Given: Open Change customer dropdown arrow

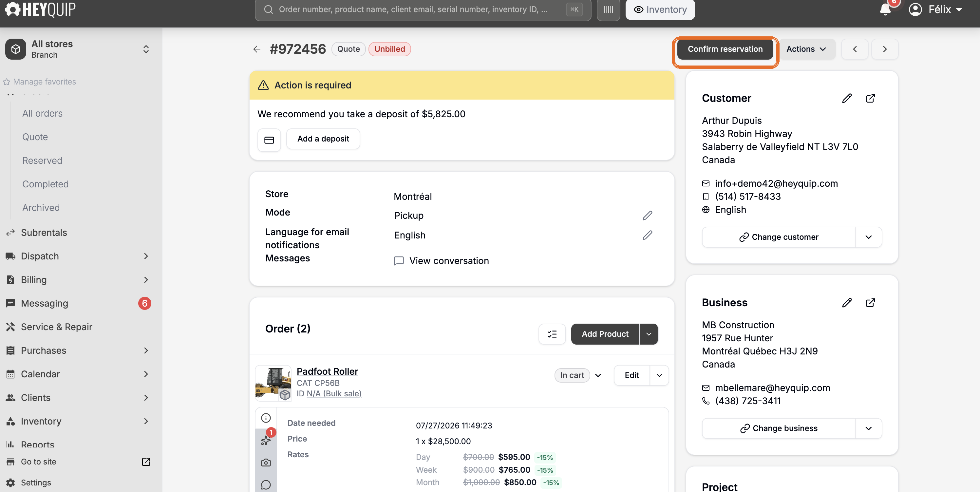Looking at the screenshot, I should [868, 237].
